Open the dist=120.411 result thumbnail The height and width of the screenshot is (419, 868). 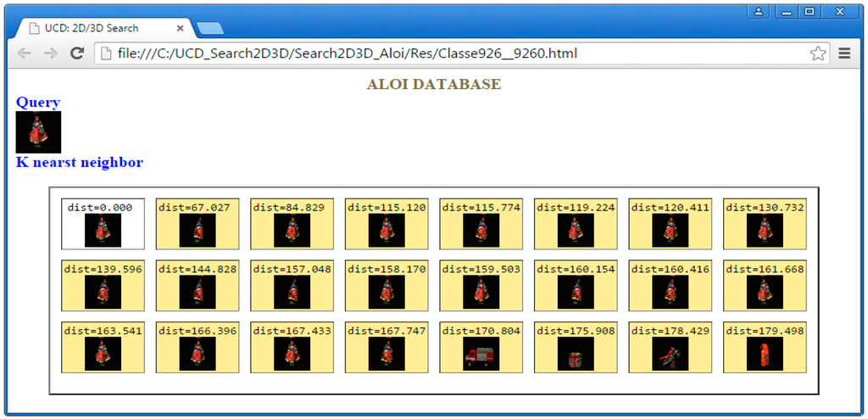(670, 230)
